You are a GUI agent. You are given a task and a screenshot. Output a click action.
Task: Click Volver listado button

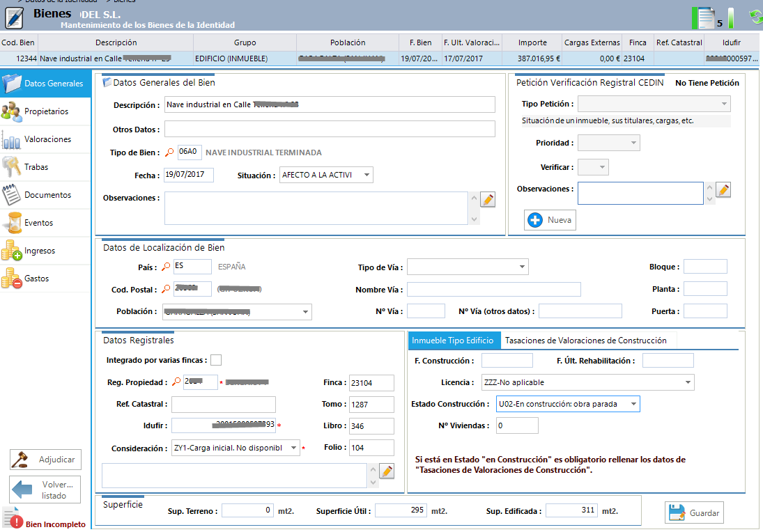tap(45, 490)
